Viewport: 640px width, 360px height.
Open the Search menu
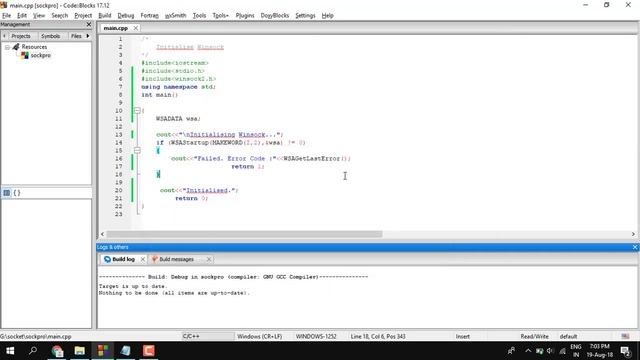(60, 16)
